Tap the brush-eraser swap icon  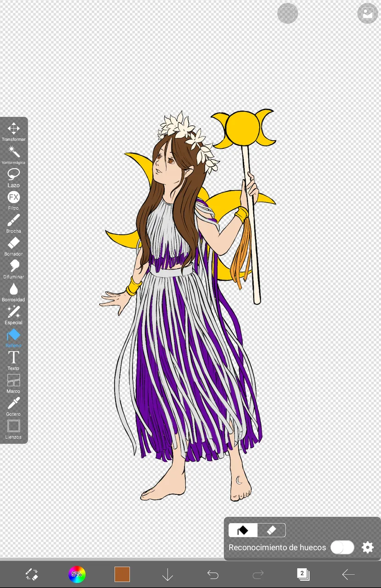tap(32, 574)
